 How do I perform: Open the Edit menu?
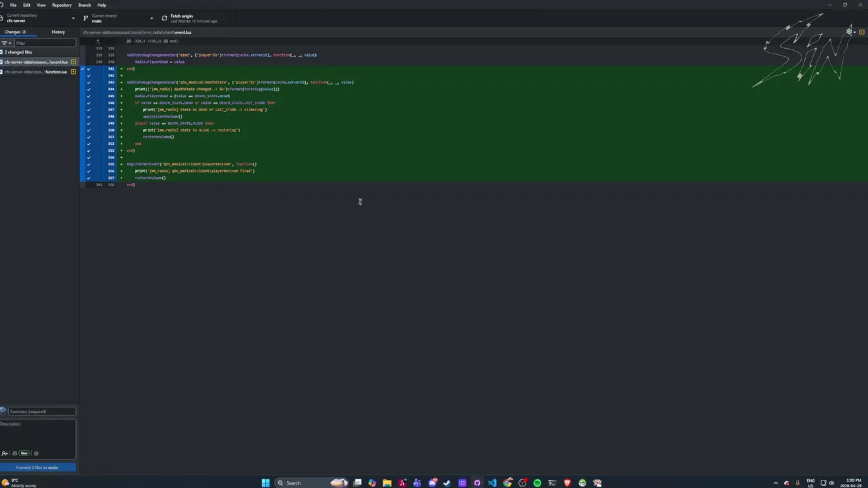(26, 5)
